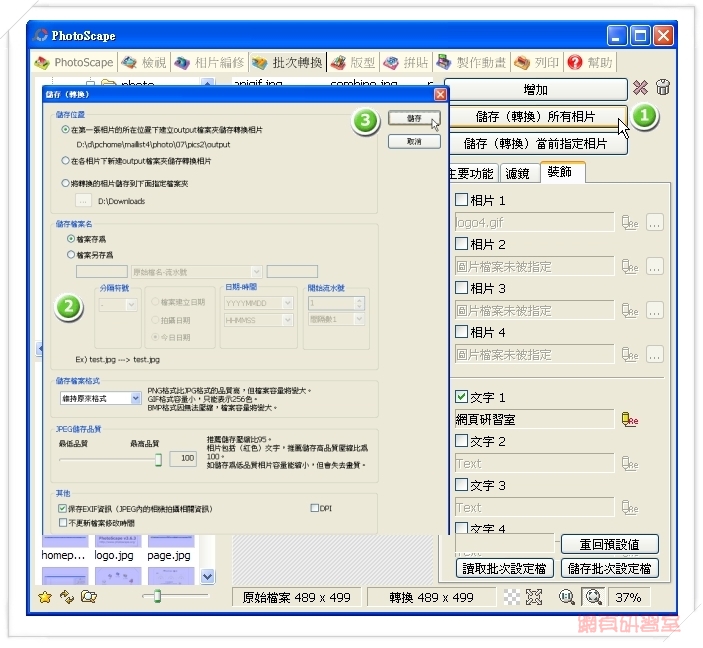Screen dimensions: 703x648
Task: Select radio to create output folder at first photo
Action: pos(65,130)
